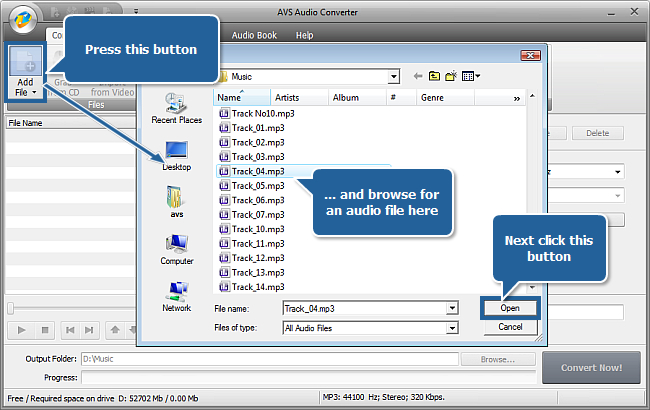
Task: Go to Desktop in the places bar
Action: (177, 156)
